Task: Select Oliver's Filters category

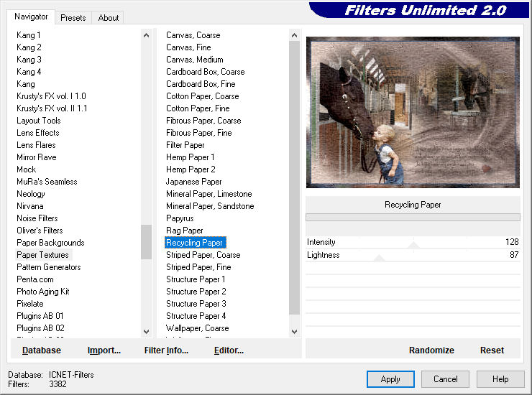Action: 40,231
